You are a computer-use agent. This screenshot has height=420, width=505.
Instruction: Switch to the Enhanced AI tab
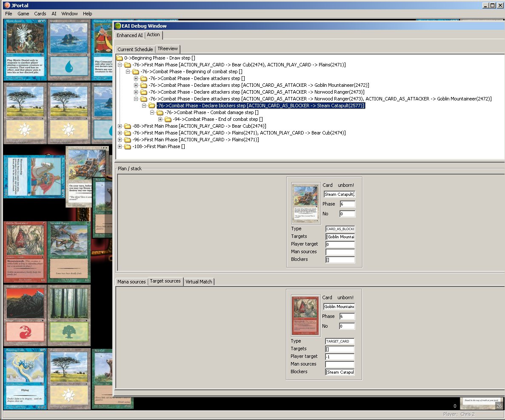pyautogui.click(x=129, y=35)
